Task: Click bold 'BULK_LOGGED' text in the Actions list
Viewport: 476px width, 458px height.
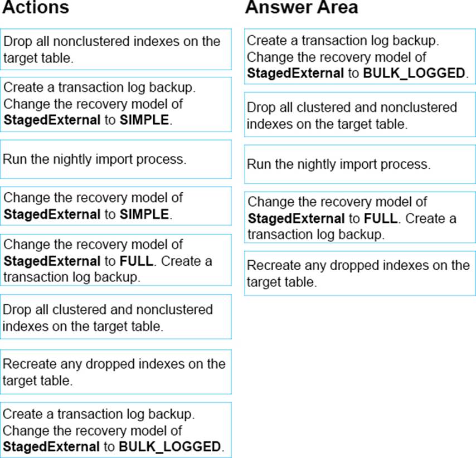Action: (170, 446)
